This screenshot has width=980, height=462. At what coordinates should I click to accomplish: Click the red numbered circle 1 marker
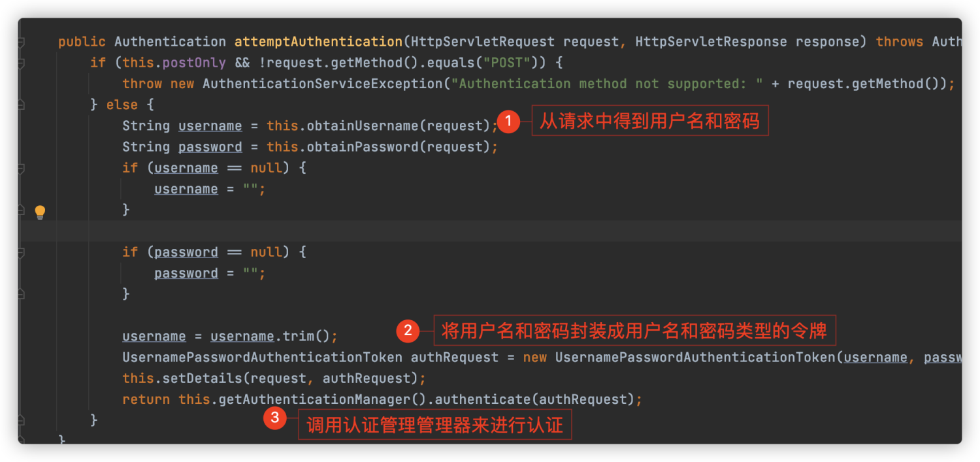click(508, 122)
